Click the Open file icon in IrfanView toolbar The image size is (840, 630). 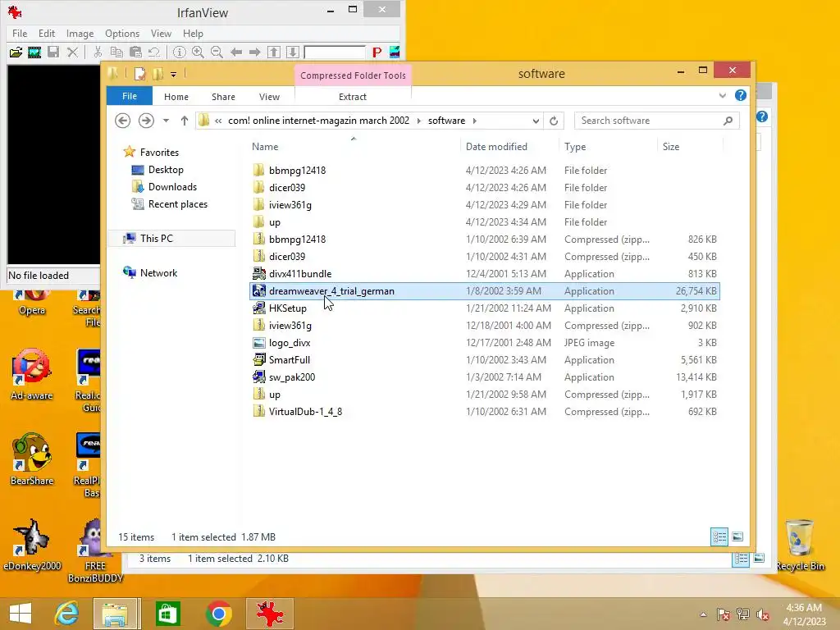tap(16, 52)
